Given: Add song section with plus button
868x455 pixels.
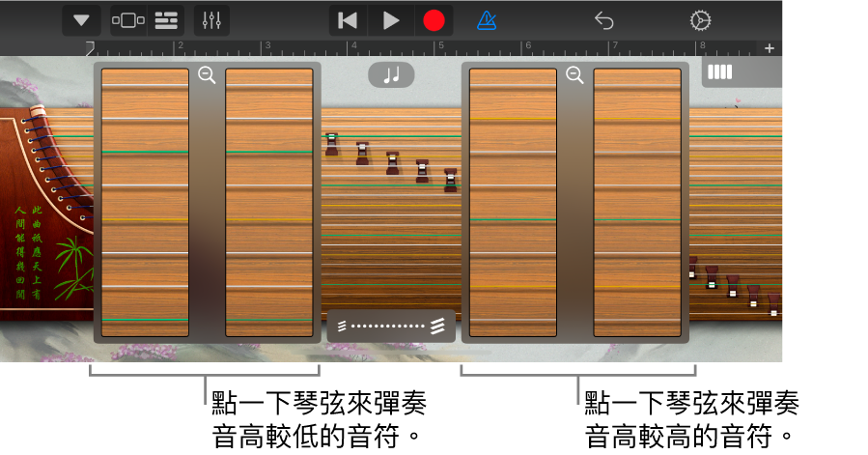Looking at the screenshot, I should pyautogui.click(x=769, y=48).
